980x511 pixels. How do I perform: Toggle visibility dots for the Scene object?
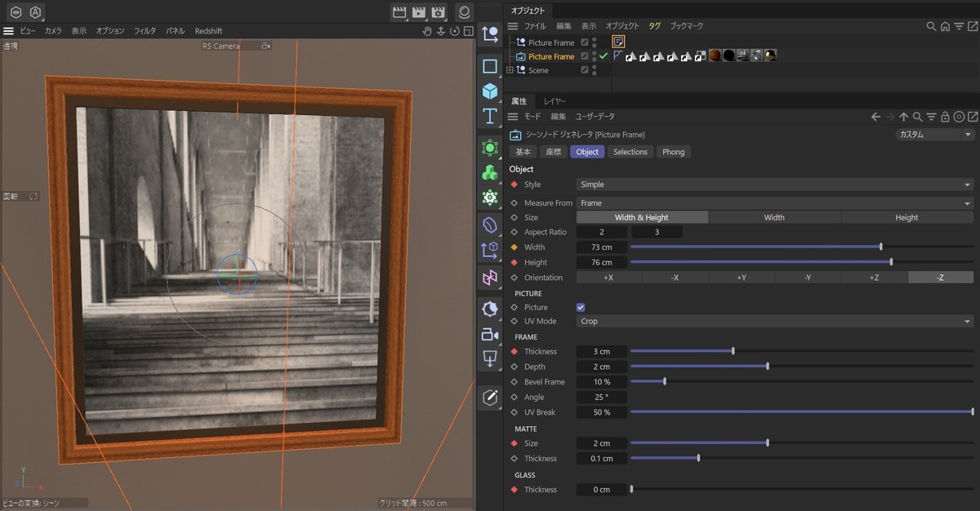tap(595, 70)
